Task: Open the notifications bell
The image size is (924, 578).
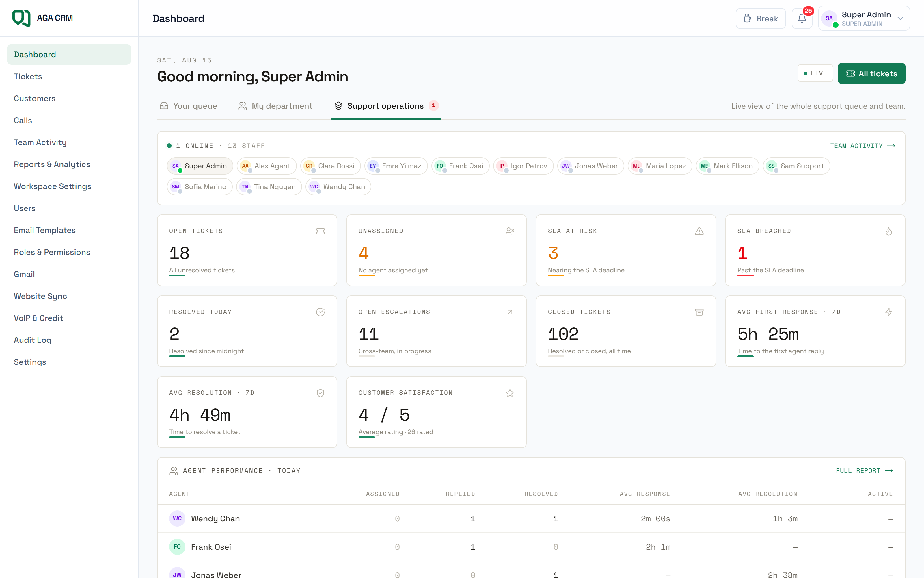Action: 802,18
